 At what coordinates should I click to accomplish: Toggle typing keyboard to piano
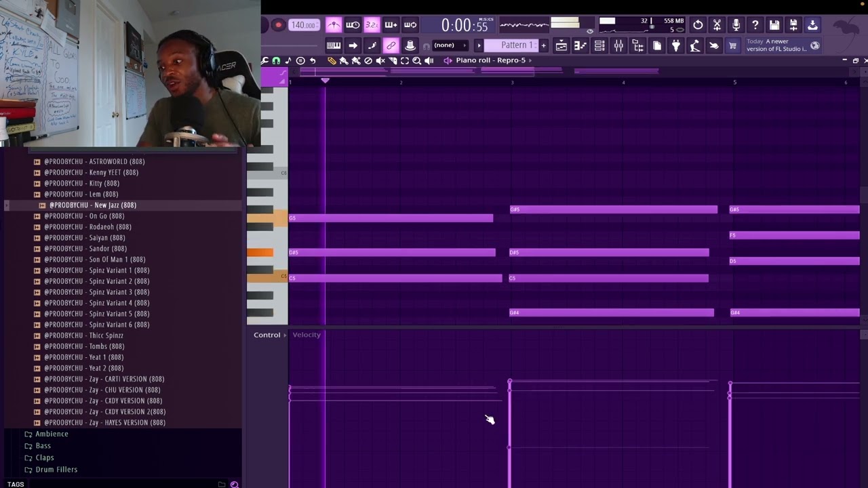[334, 45]
